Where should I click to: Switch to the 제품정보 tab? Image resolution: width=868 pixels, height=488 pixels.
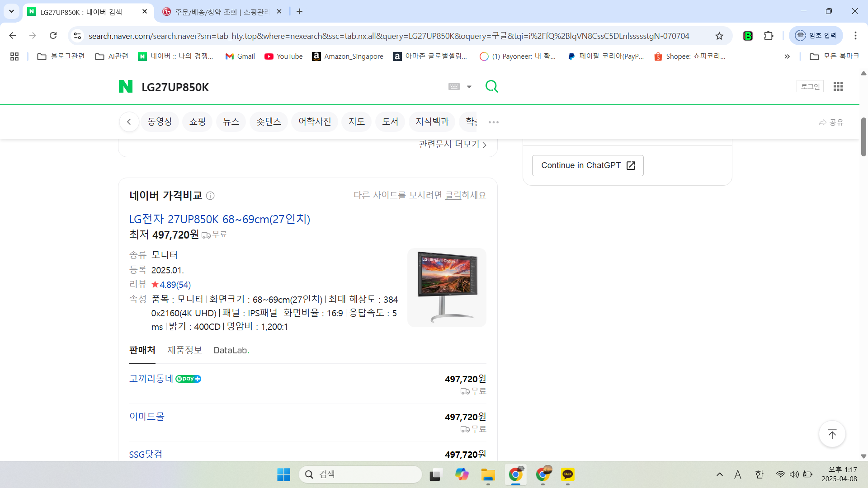pyautogui.click(x=184, y=350)
